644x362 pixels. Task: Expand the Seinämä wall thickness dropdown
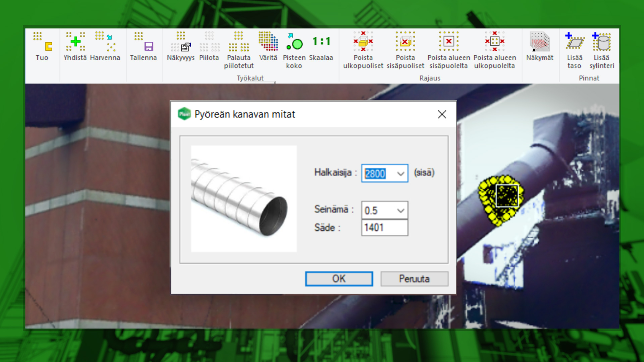pos(400,210)
